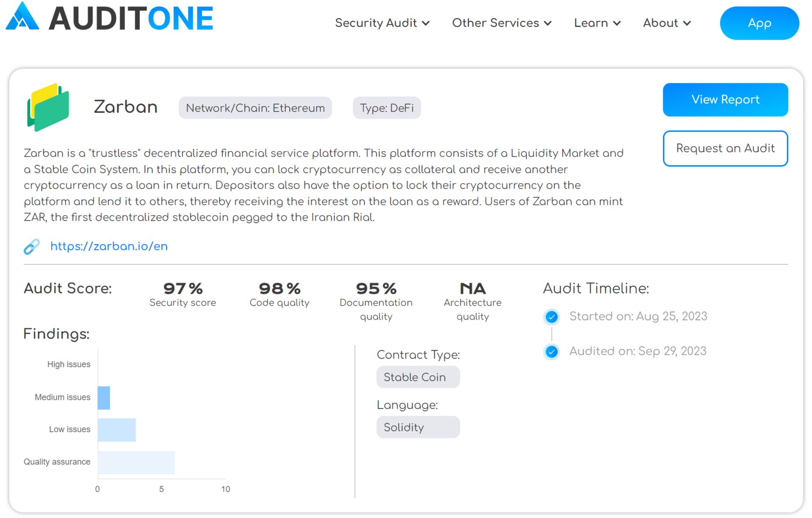This screenshot has height=518, width=812.
Task: Open the About menu
Action: pos(667,23)
